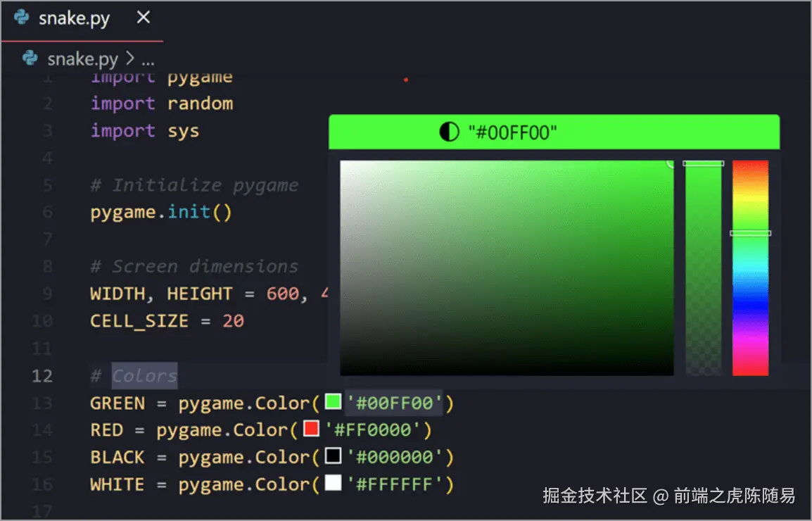Click the white color swatch before '#FFFFFF'
This screenshot has height=521, width=812.
[x=333, y=483]
